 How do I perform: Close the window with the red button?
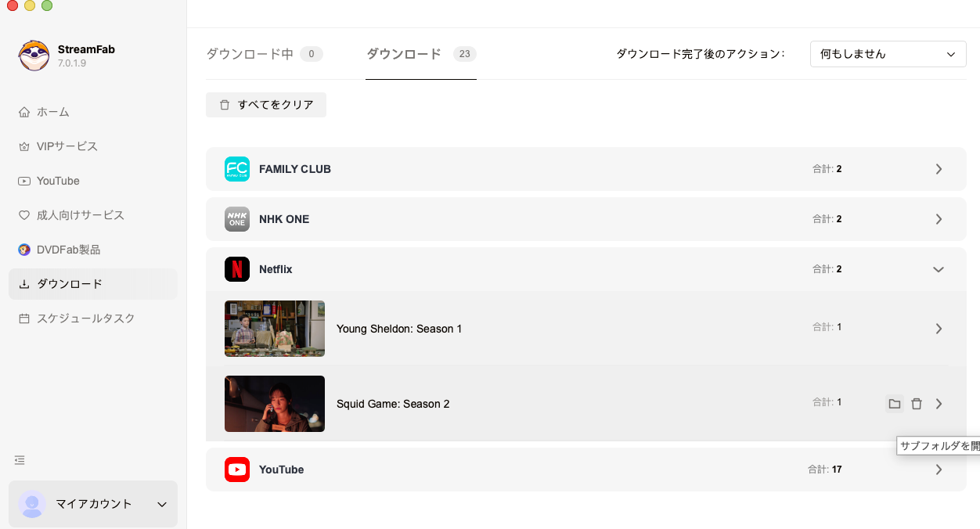[x=13, y=5]
